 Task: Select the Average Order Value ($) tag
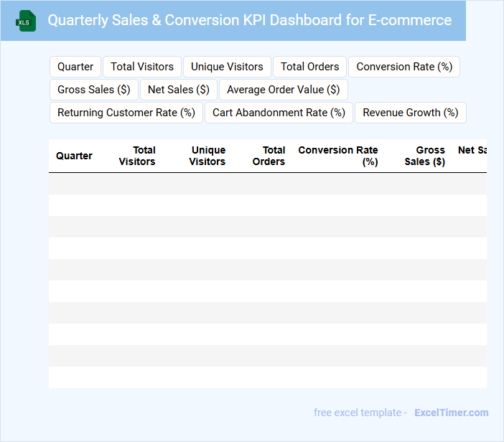284,90
